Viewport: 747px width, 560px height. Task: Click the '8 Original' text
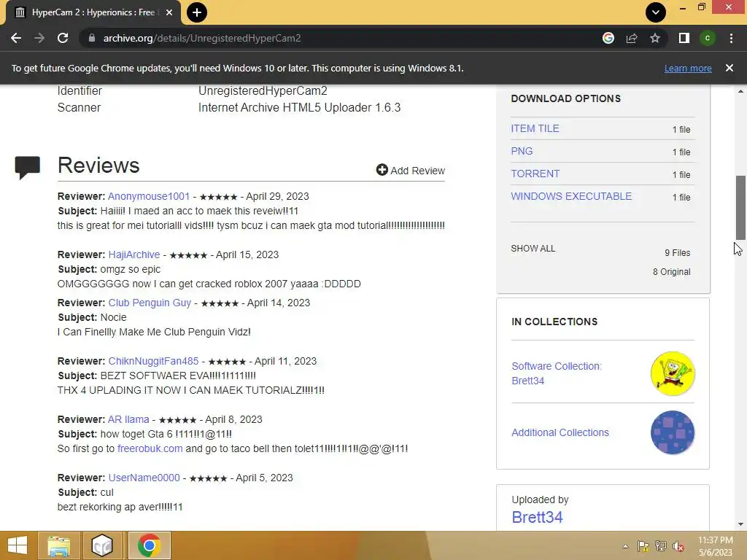coord(671,272)
